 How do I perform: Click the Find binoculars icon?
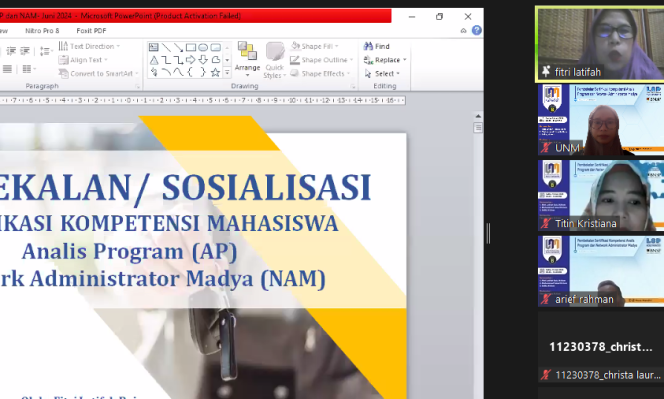[368, 46]
